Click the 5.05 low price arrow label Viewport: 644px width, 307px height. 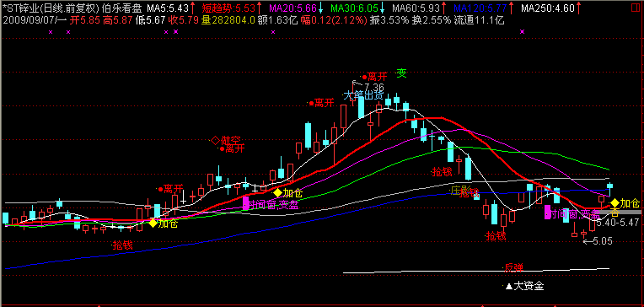tap(598, 241)
